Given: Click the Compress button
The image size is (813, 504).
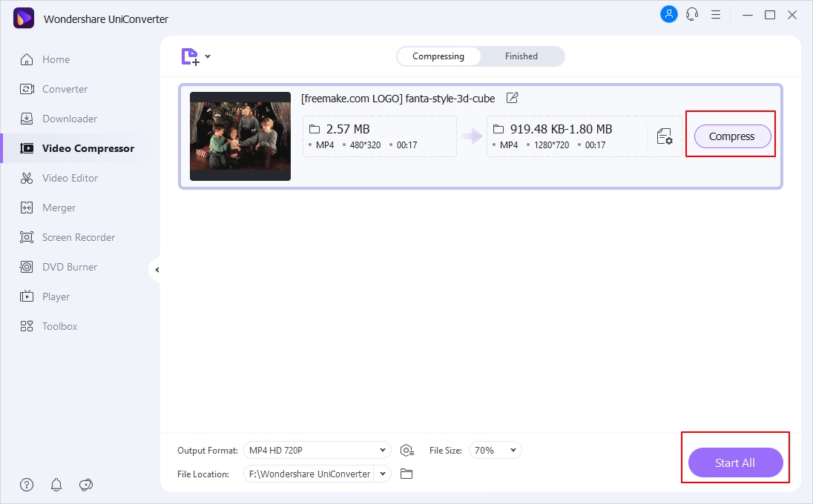Looking at the screenshot, I should [x=732, y=136].
